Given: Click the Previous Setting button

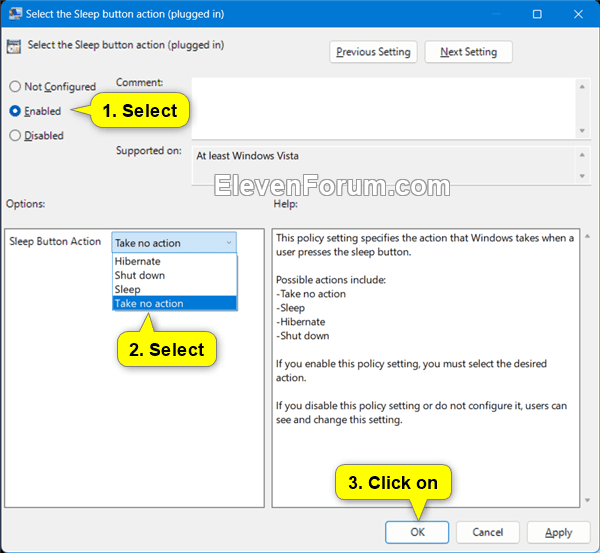Looking at the screenshot, I should 373,52.
